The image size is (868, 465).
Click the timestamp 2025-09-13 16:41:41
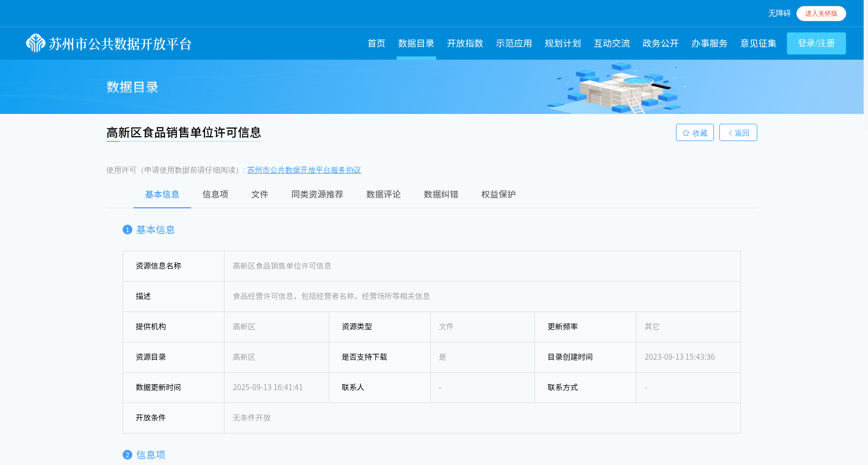point(268,387)
